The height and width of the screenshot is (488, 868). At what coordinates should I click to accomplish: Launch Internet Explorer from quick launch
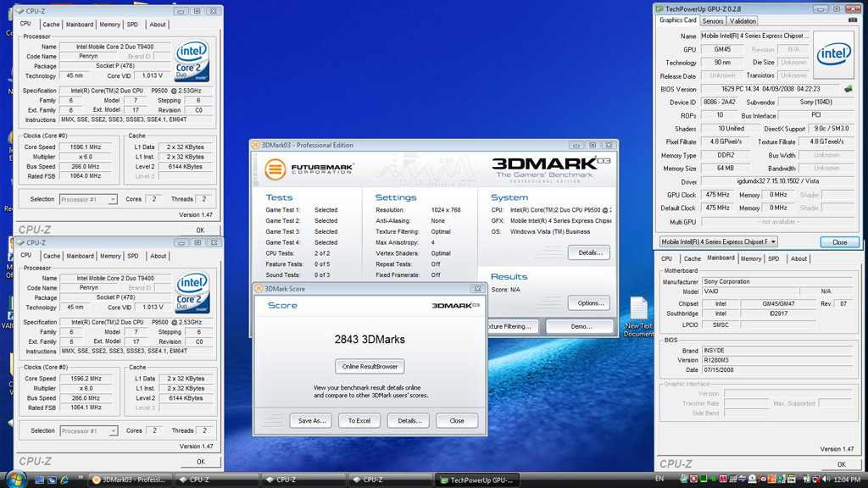[64, 480]
